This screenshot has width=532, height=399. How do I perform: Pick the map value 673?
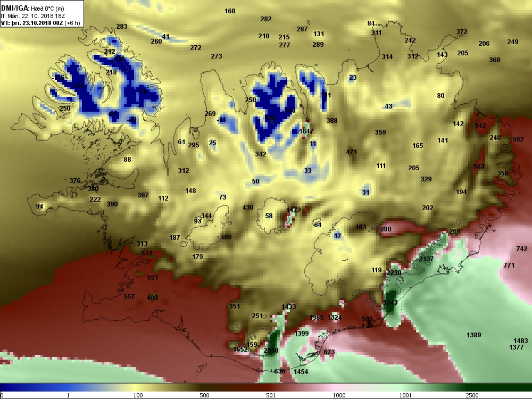(x=329, y=352)
